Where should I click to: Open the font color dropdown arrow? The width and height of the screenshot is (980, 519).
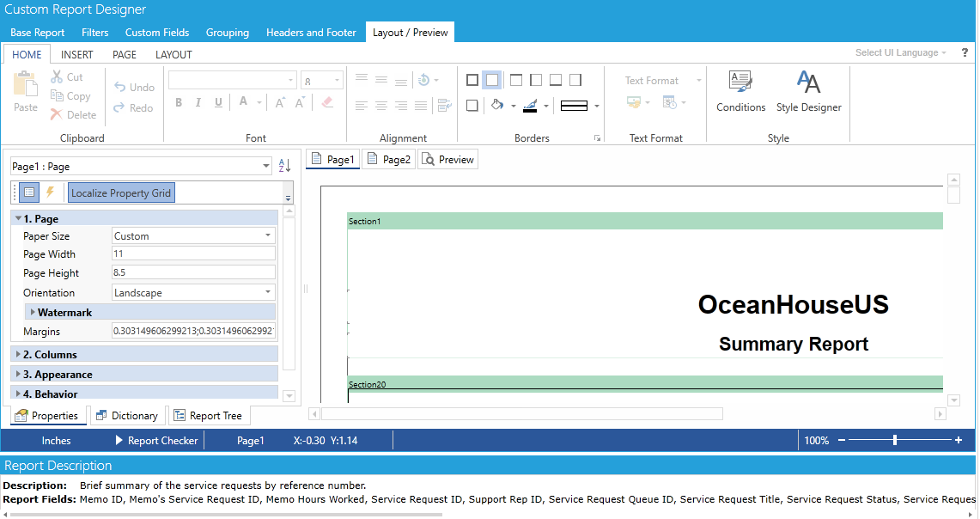coord(259,102)
